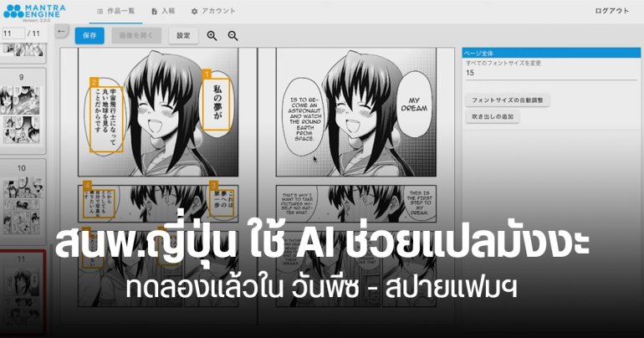Click the zoom out magnifier icon

point(233,36)
